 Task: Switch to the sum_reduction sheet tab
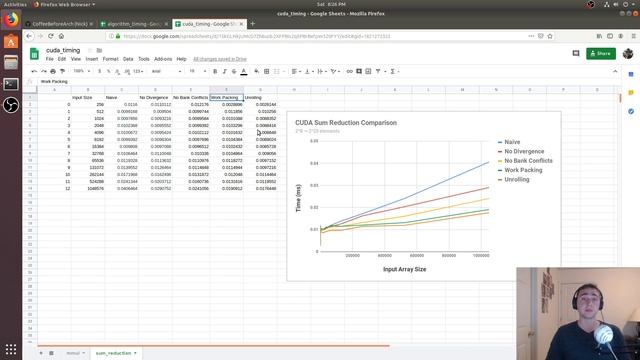(116, 353)
